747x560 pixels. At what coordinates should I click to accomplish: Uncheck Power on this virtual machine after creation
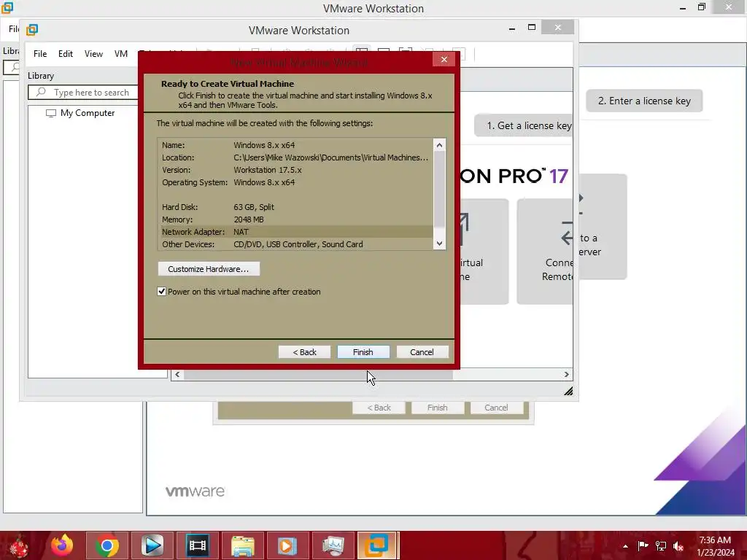(161, 292)
